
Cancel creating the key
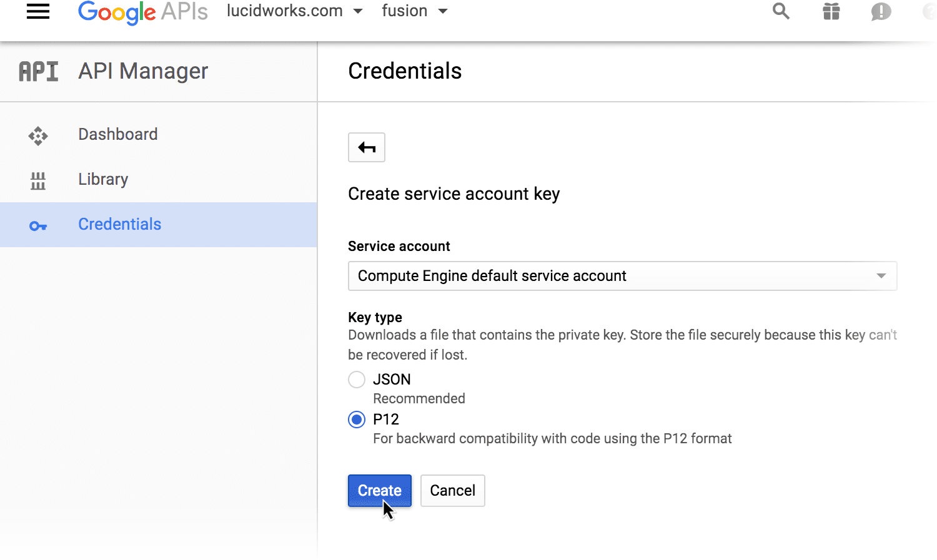coord(452,490)
